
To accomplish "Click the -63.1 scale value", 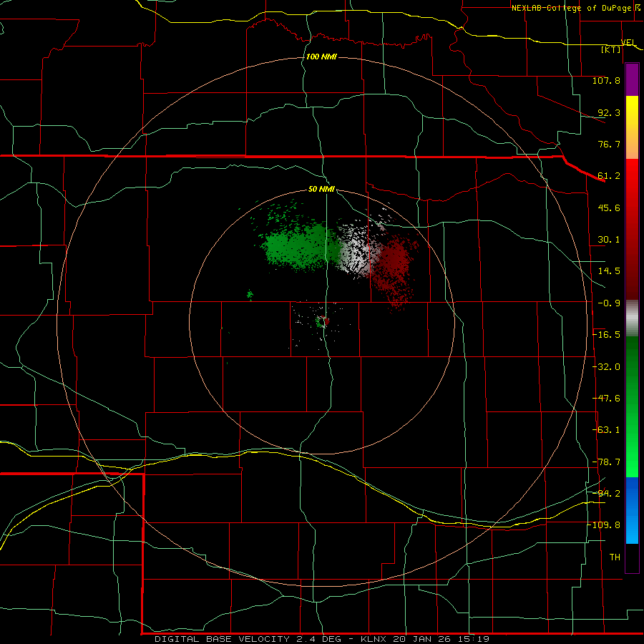I will point(606,430).
